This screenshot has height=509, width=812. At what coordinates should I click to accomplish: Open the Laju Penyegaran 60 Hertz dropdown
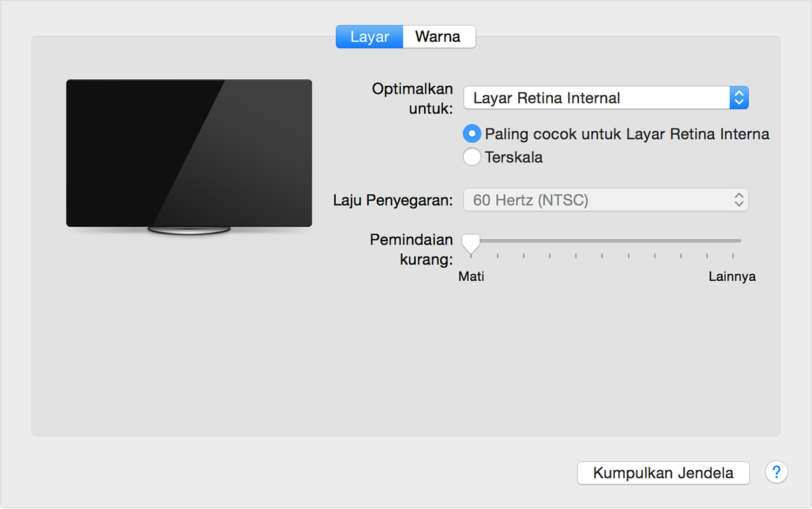(606, 201)
